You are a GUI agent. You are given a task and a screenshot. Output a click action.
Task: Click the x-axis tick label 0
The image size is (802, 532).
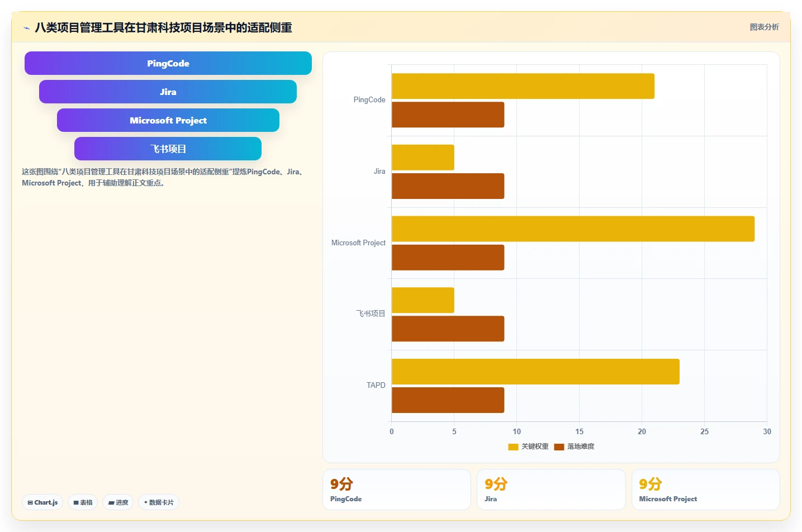392,432
